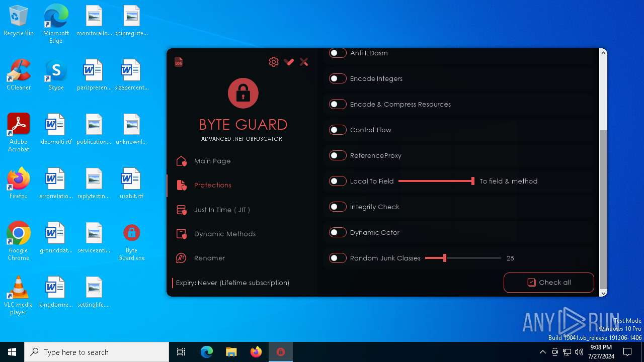644x362 pixels.
Task: Open Task View on the taskbar
Action: coord(181,352)
